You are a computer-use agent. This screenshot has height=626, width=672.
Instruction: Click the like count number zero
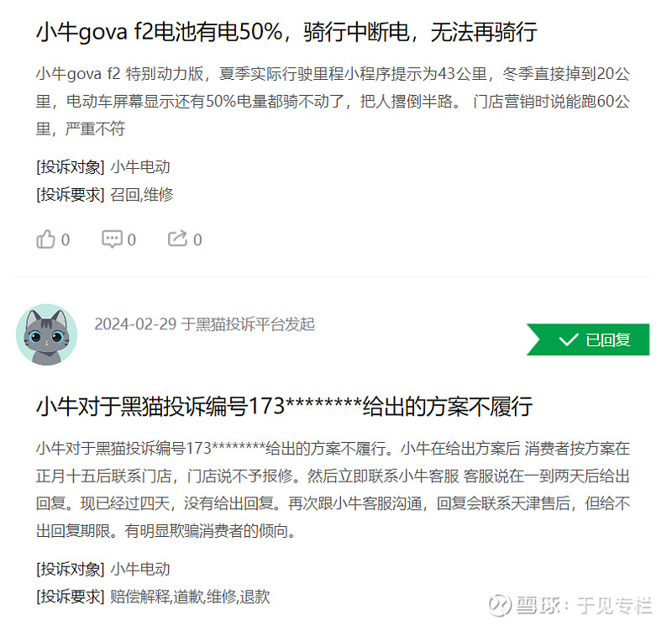click(x=66, y=239)
